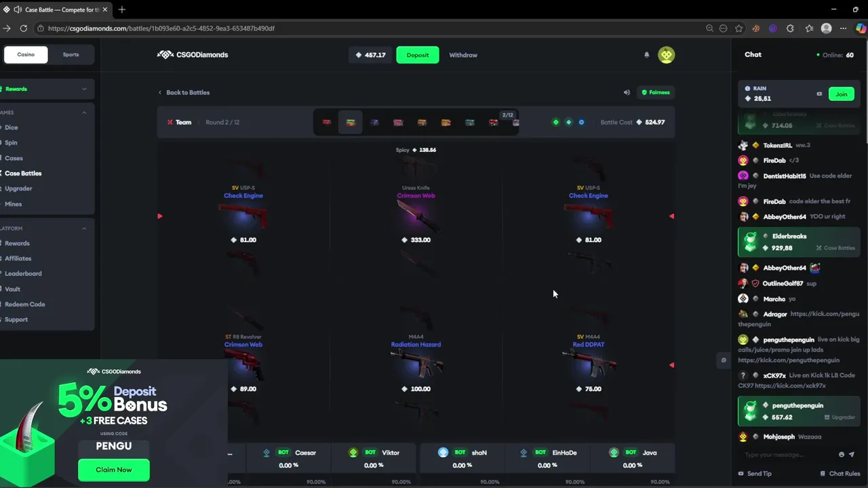Click M4A4 Red DDPAT item
This screenshot has width=868, height=488.
pos(588,363)
